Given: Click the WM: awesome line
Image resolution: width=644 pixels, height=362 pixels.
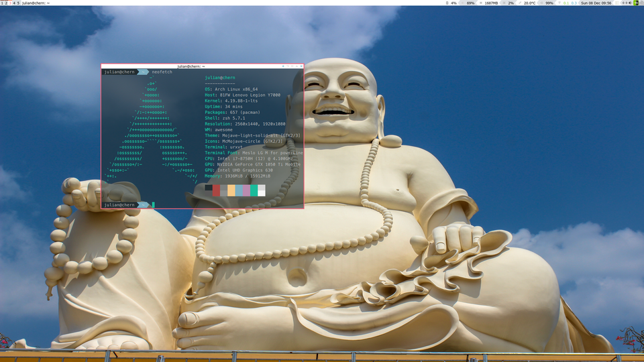Looking at the screenshot, I should (x=219, y=129).
